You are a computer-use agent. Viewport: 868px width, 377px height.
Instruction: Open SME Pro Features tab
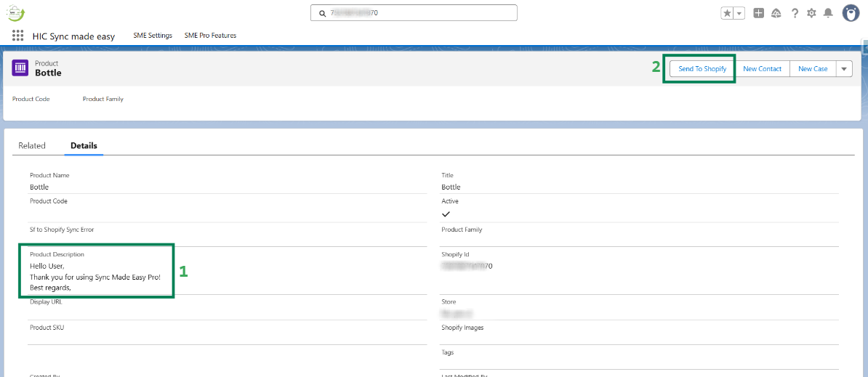pyautogui.click(x=210, y=36)
